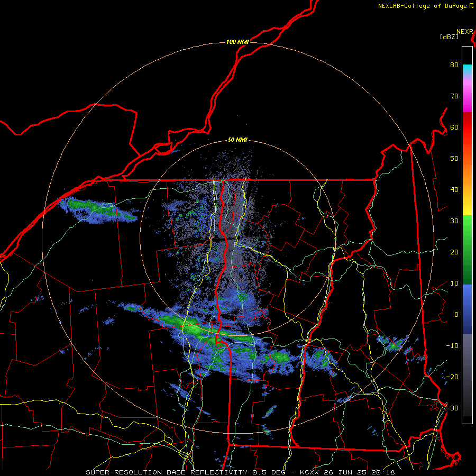Click the 70 value on the dBZ scale

[454, 96]
